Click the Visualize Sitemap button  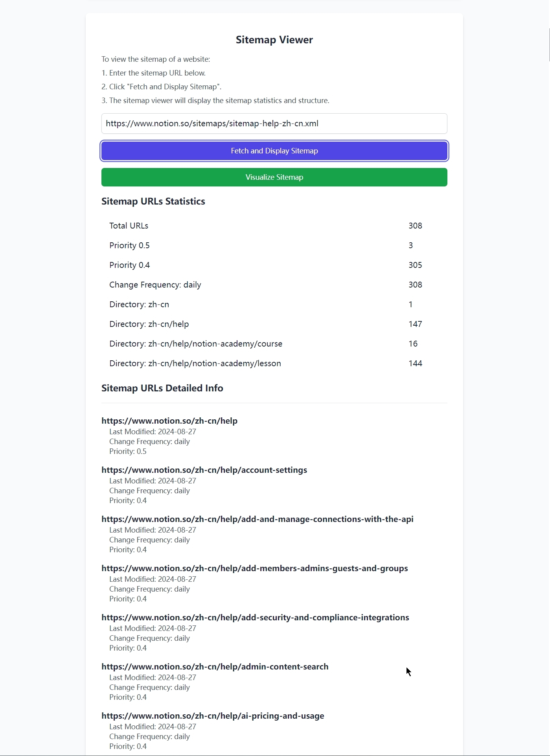274,177
